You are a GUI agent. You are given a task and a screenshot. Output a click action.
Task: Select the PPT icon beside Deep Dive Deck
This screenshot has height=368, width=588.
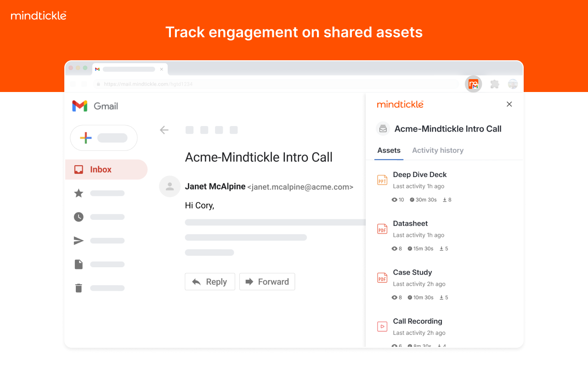pos(382,180)
